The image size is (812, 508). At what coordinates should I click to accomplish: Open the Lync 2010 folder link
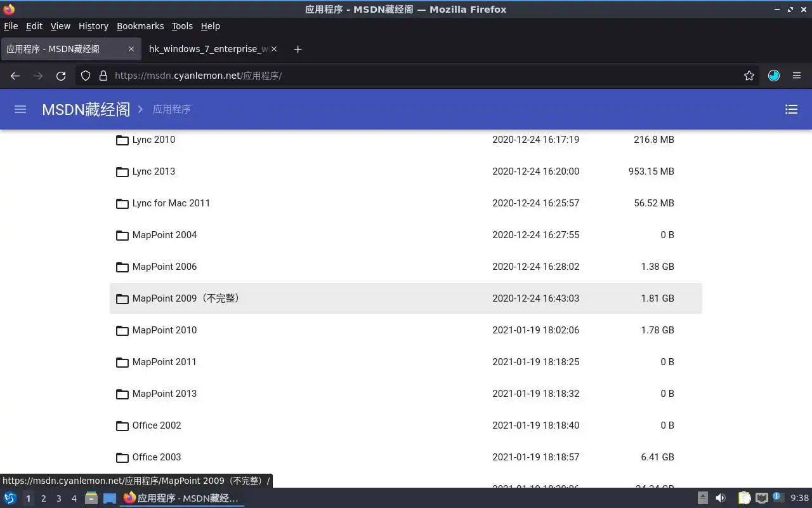coord(154,140)
